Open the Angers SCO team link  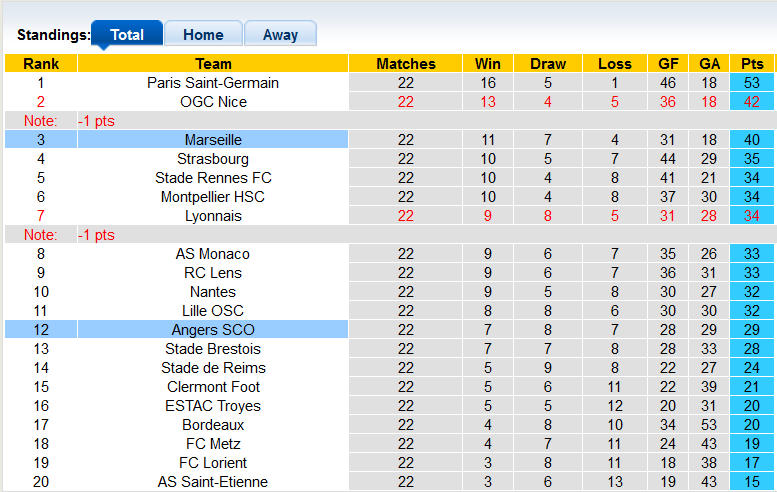(x=213, y=330)
